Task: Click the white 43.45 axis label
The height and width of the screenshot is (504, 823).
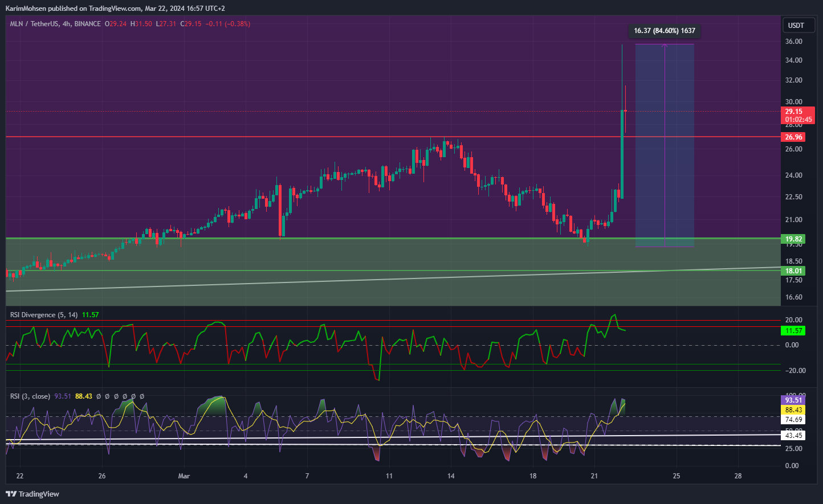Action: 793,436
